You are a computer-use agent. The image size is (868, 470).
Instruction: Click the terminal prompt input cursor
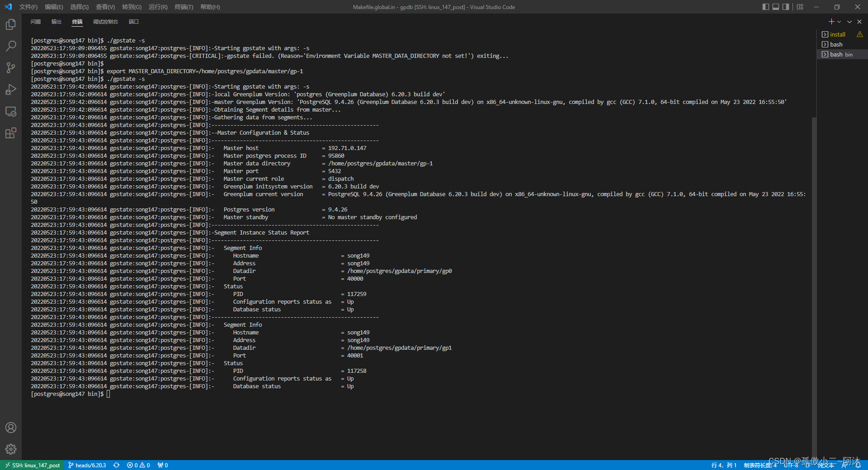108,394
